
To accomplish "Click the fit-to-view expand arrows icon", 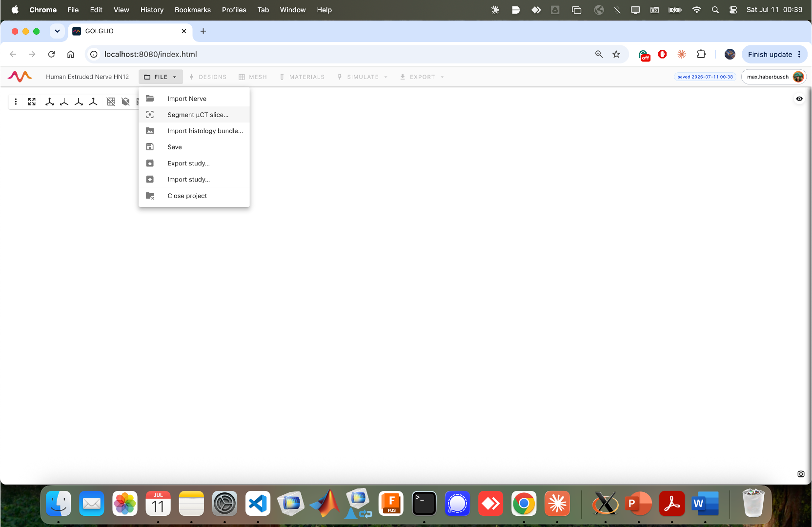I will tap(32, 101).
